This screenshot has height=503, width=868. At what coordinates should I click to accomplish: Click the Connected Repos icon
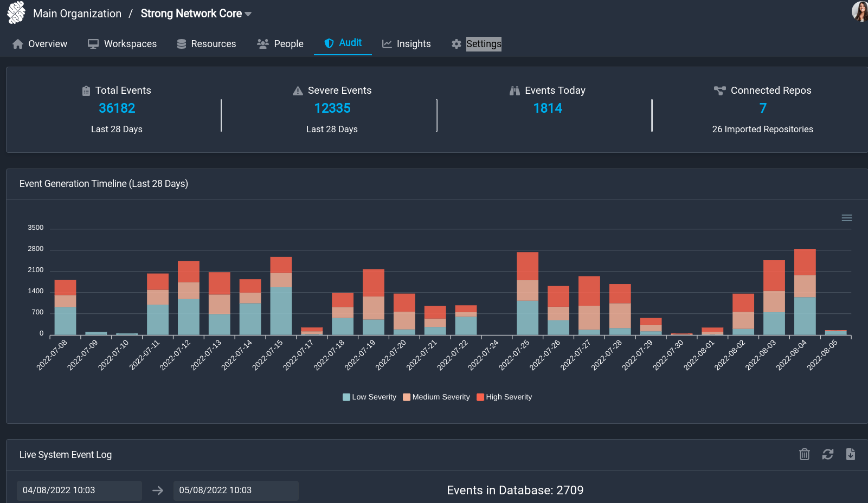(x=720, y=91)
